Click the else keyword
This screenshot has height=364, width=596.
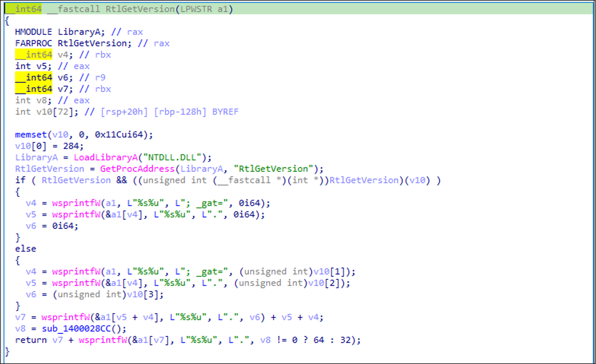tap(26, 249)
